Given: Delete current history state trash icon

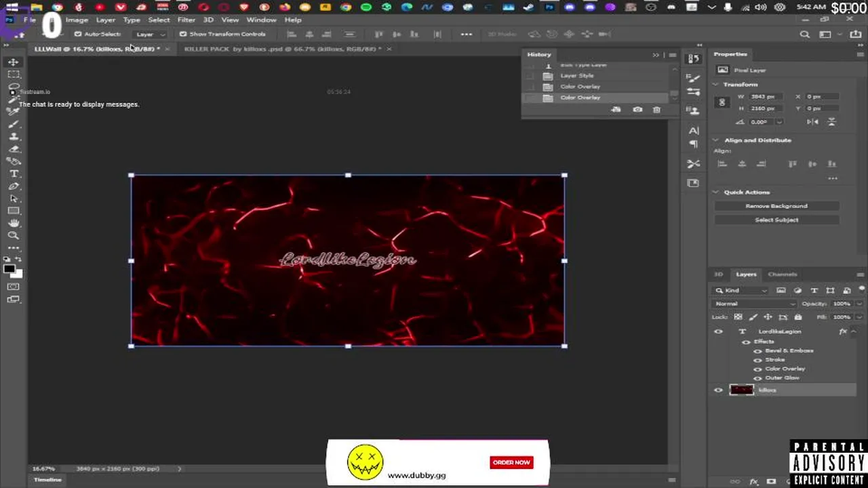Looking at the screenshot, I should pyautogui.click(x=656, y=109).
